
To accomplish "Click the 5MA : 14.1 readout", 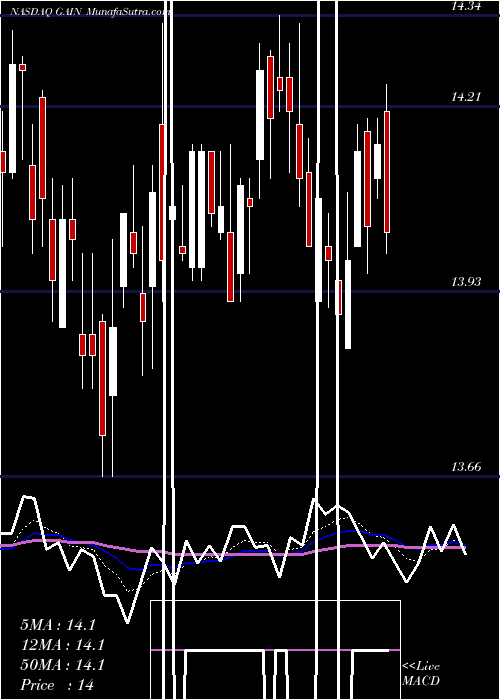I will [x=58, y=625].
